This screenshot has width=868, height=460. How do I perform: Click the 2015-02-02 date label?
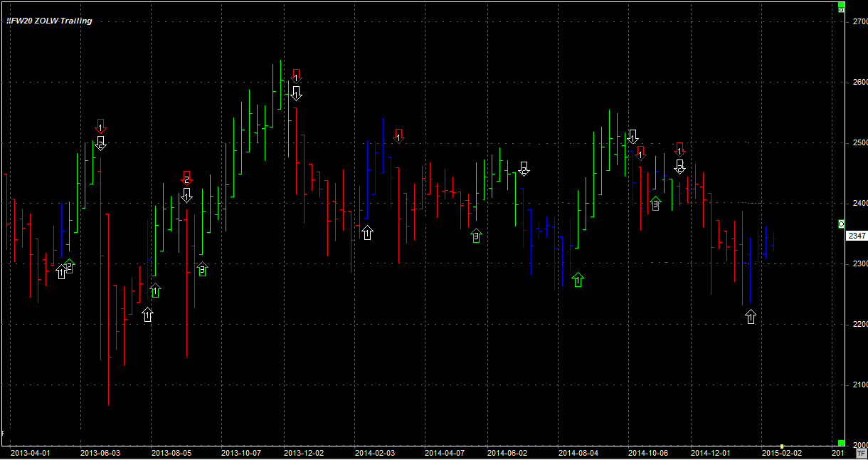[781, 452]
